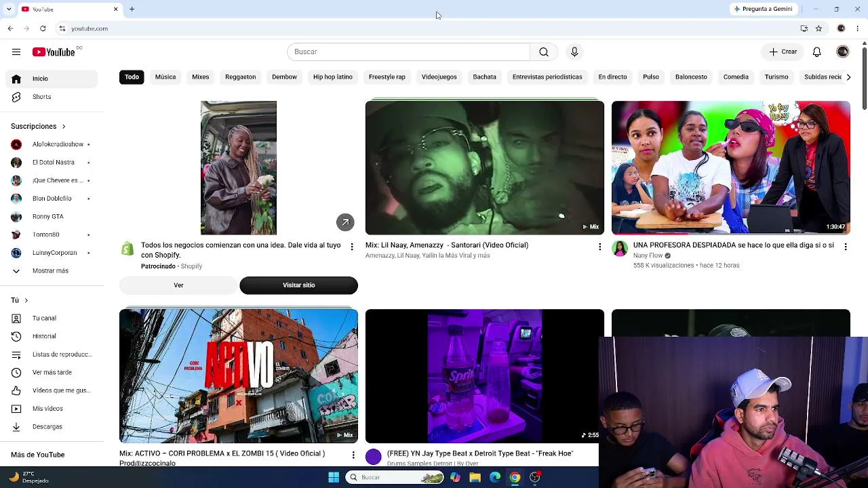Click the YouTube logo

(x=54, y=52)
